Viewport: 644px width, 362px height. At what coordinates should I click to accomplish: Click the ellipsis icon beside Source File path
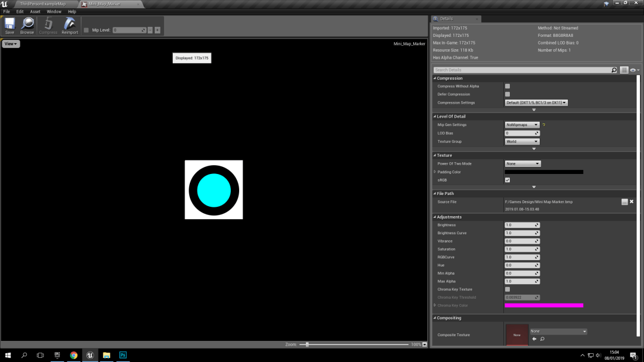(x=625, y=202)
